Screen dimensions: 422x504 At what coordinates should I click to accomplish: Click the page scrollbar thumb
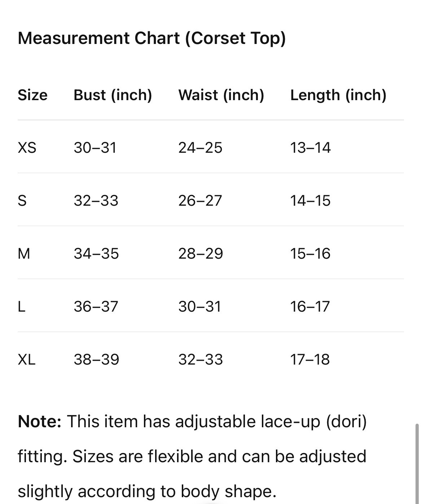point(417,464)
